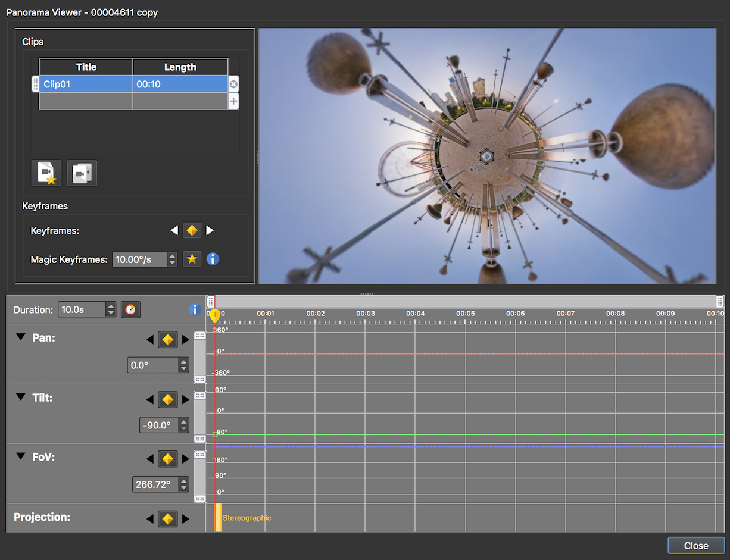Click the duplicate clip camera icon
This screenshot has height=560, width=730.
(x=82, y=173)
